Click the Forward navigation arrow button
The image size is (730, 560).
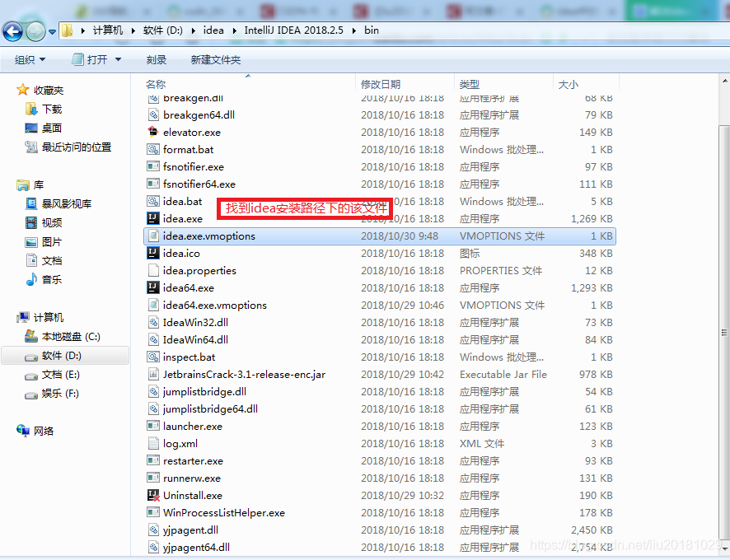coord(35,31)
